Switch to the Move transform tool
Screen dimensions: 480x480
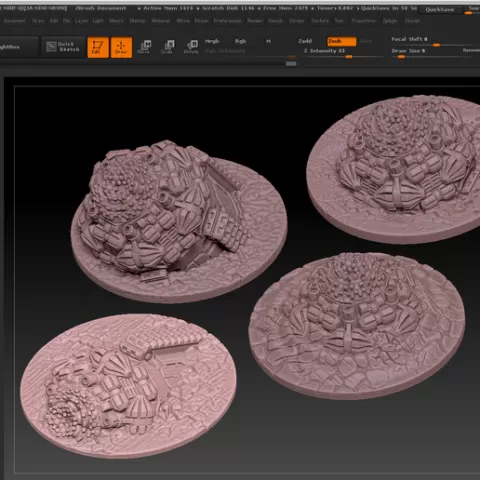coord(144,47)
